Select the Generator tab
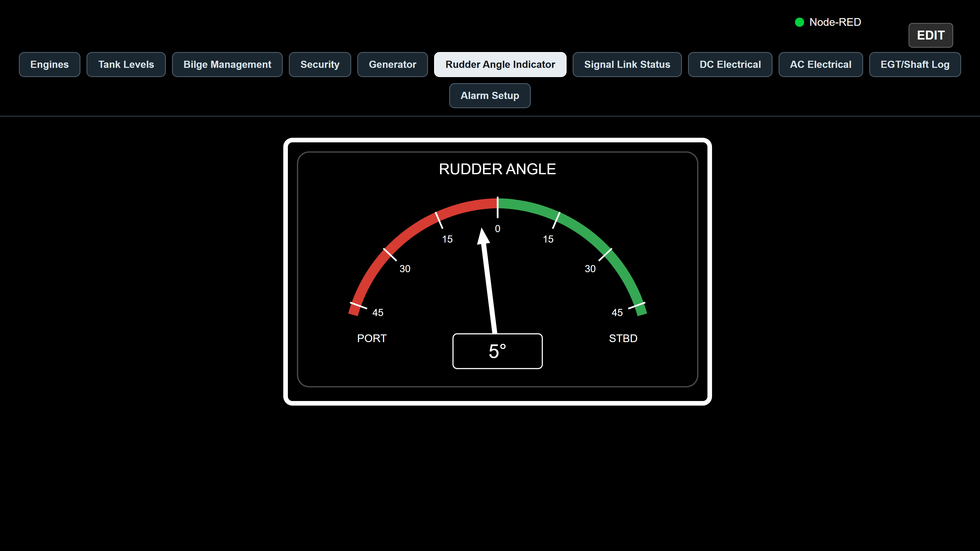The image size is (980, 551). pos(392,65)
